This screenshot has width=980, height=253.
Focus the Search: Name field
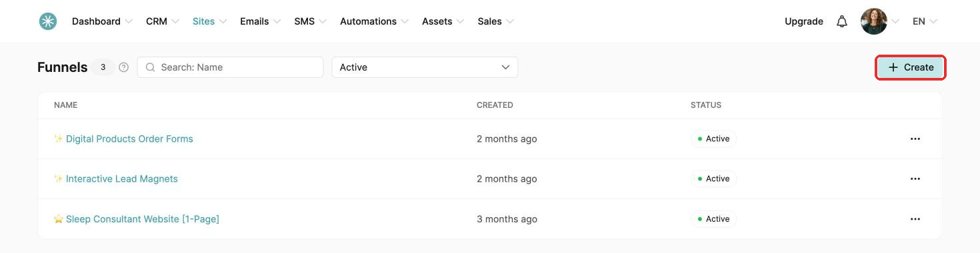(230, 67)
